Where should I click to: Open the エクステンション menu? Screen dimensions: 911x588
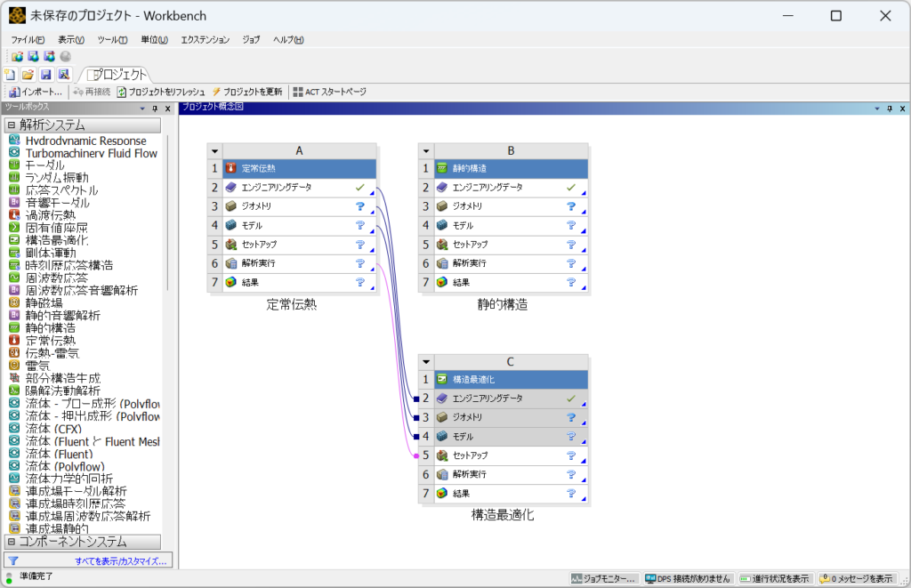click(206, 39)
